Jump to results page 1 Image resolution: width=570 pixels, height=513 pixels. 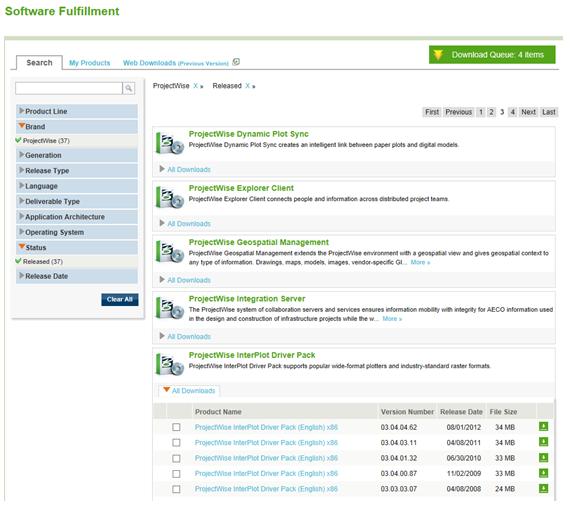[481, 112]
